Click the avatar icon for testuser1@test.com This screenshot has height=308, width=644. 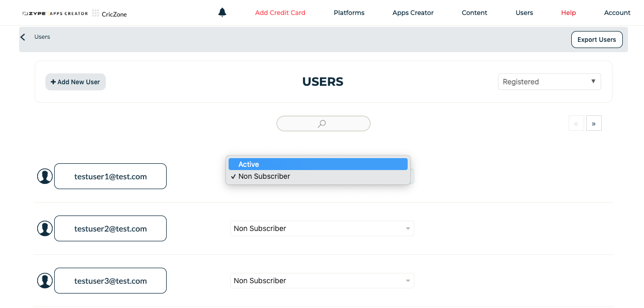point(45,176)
